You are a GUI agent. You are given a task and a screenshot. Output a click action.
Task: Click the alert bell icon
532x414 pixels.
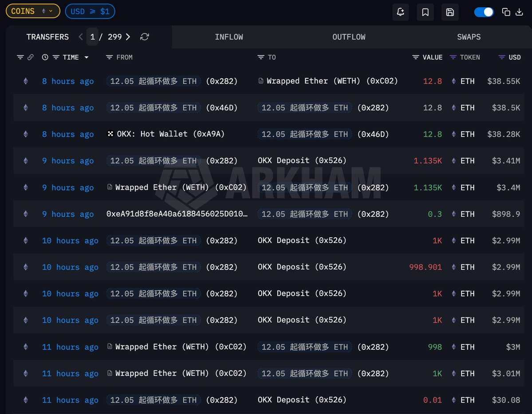tap(400, 12)
